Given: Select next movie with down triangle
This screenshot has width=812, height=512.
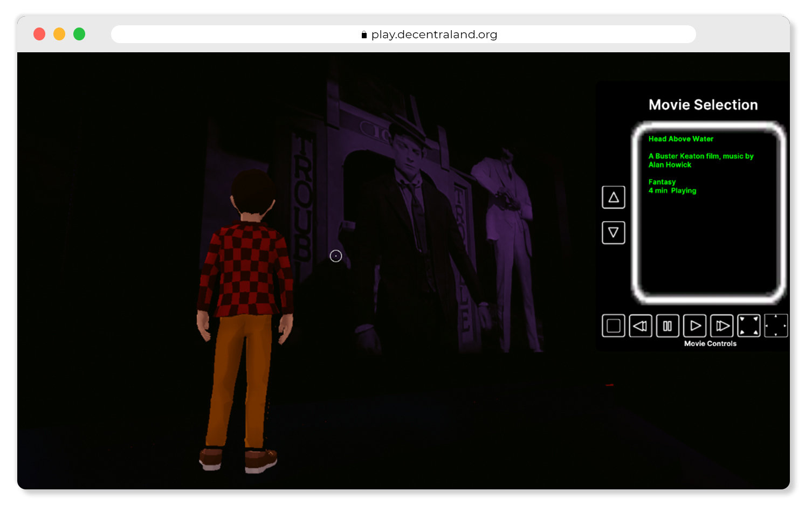Looking at the screenshot, I should [x=614, y=233].
